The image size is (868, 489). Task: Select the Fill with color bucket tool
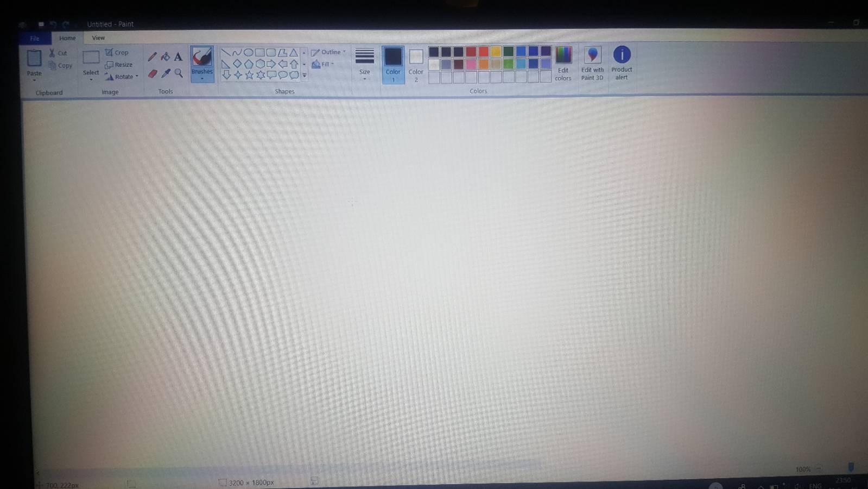(166, 57)
